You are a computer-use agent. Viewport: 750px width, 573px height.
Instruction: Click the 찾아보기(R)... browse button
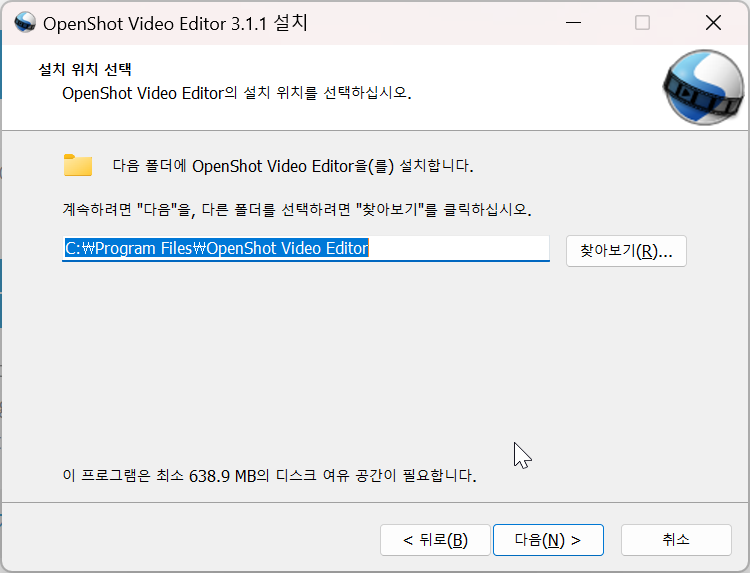pyautogui.click(x=626, y=251)
